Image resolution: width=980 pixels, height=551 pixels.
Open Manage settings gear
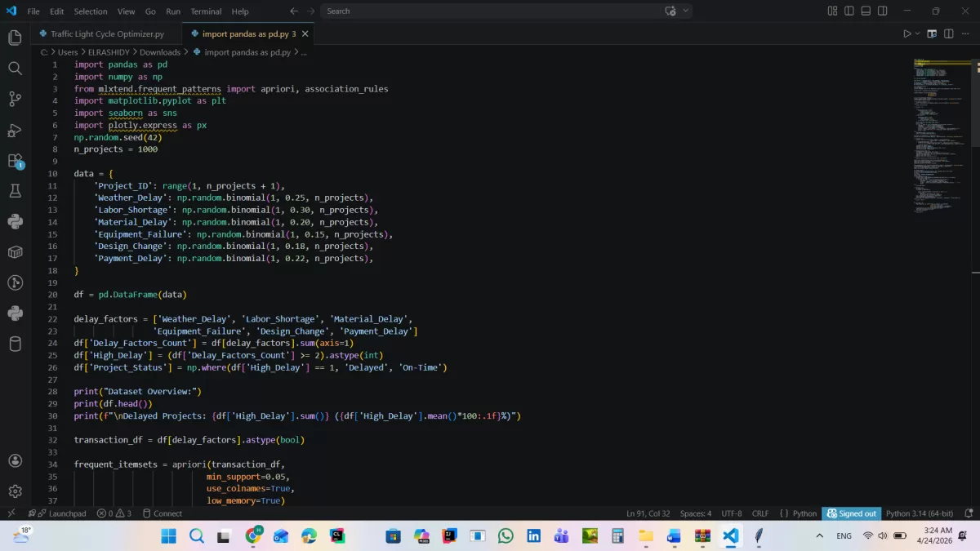click(x=15, y=491)
